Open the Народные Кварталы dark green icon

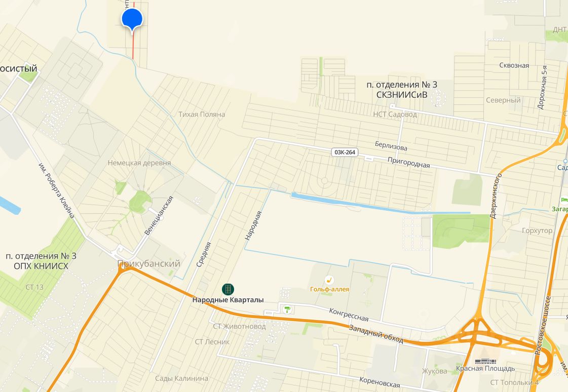point(228,289)
